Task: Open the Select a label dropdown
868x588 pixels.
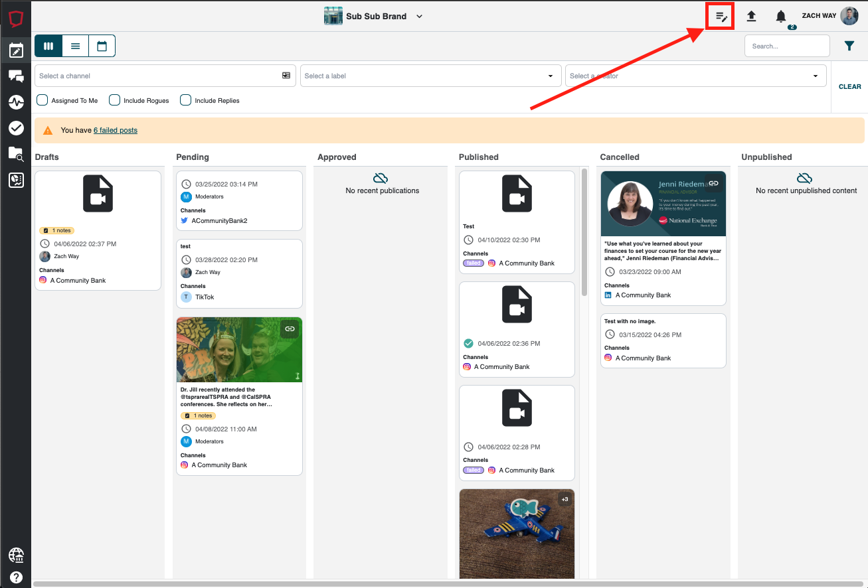Action: click(x=429, y=76)
